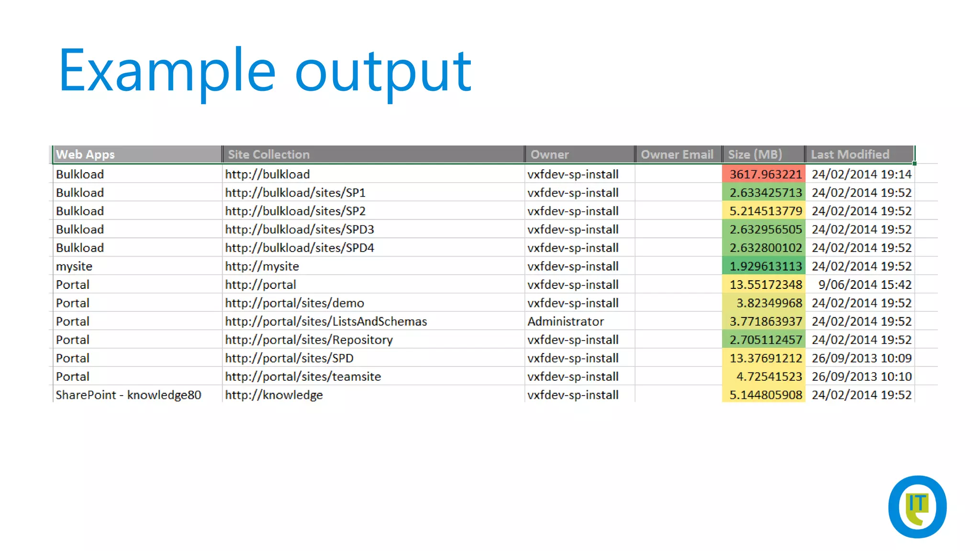980x551 pixels.
Task: Click the 24/02/2014 19:14 date cell
Action: (860, 174)
